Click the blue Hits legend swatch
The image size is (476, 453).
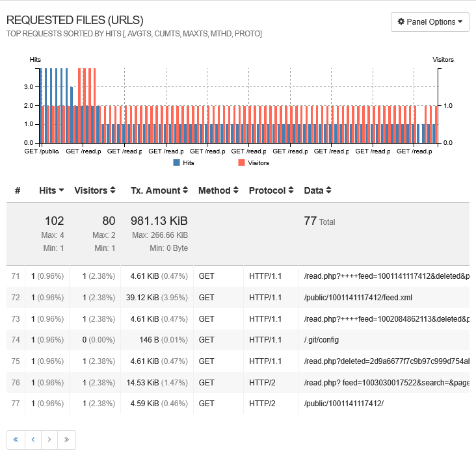(176, 162)
